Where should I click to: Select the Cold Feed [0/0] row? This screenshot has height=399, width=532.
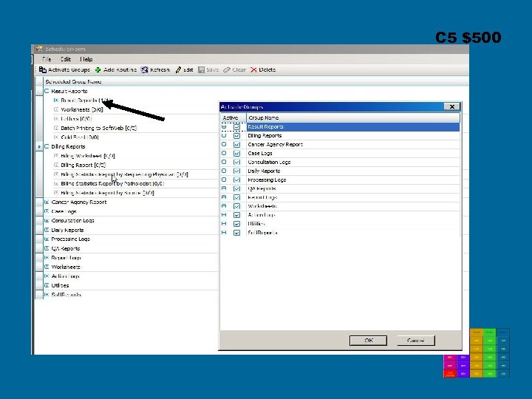[80, 137]
